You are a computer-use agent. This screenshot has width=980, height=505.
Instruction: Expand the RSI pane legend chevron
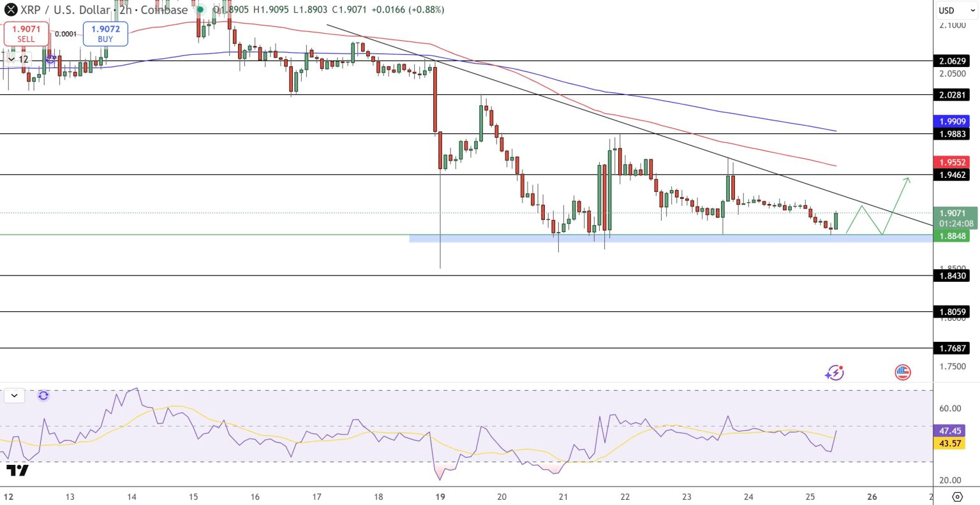click(14, 396)
